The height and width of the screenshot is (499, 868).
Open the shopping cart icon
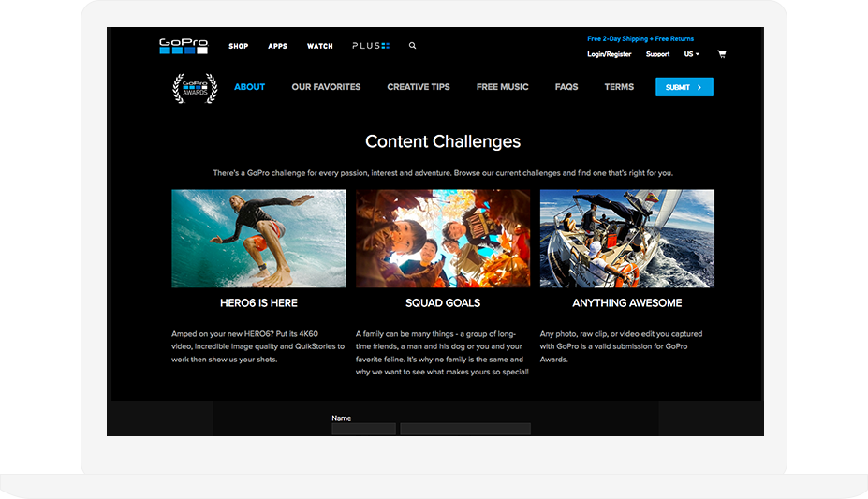(x=721, y=54)
